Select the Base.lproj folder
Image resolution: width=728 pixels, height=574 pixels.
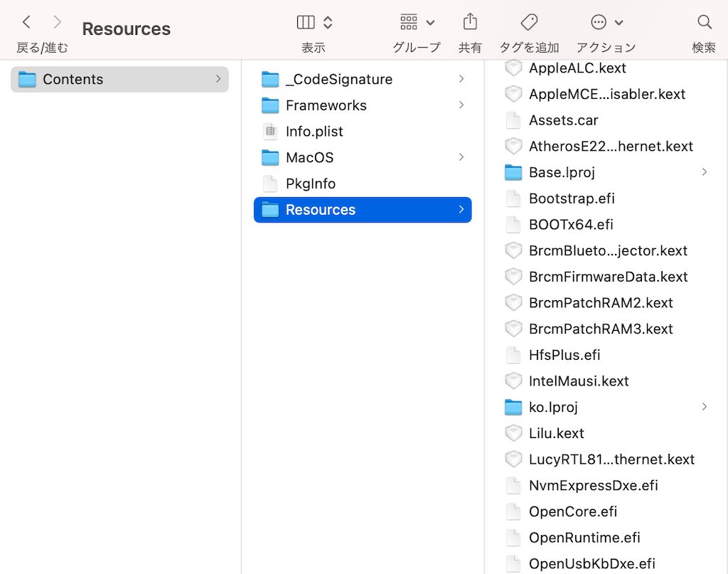(x=606, y=172)
